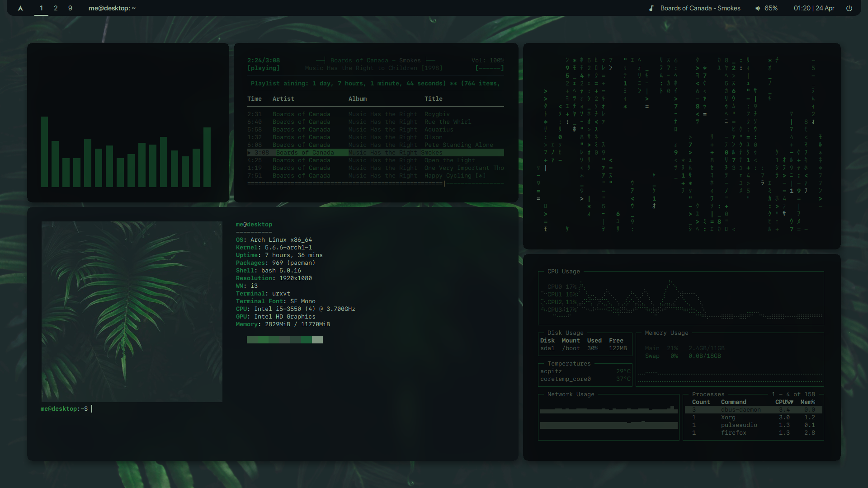Viewport: 868px width, 488px height.
Task: Click the clock and date text
Action: (x=814, y=8)
